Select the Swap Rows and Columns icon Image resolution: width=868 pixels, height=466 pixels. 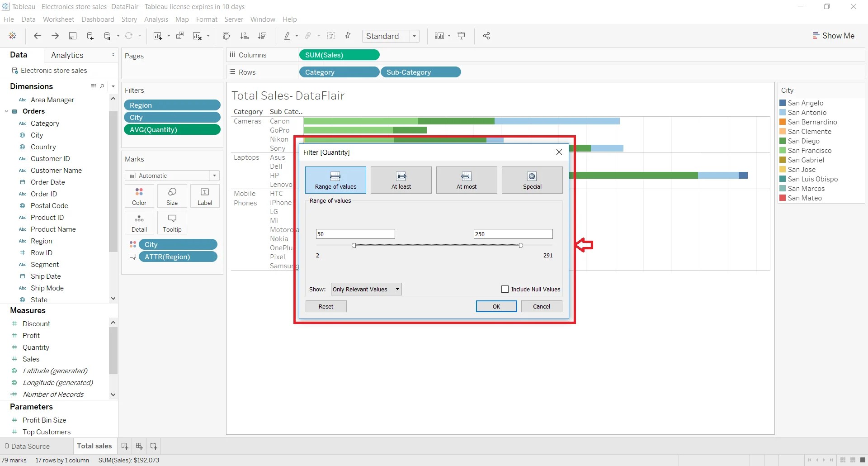click(x=226, y=36)
